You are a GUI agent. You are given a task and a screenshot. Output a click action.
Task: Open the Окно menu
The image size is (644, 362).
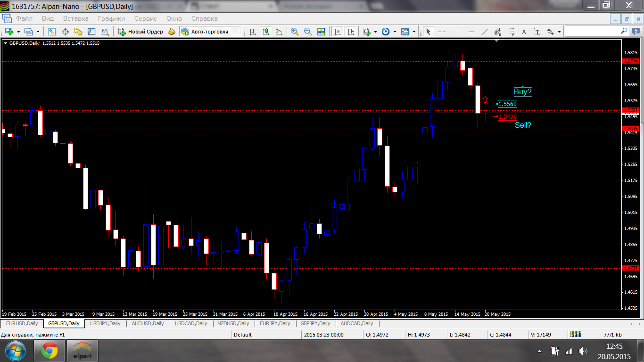(x=174, y=18)
